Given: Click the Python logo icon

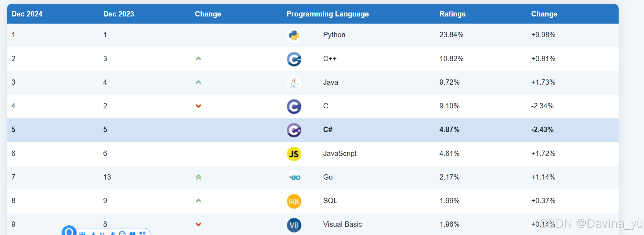Looking at the screenshot, I should 294,35.
